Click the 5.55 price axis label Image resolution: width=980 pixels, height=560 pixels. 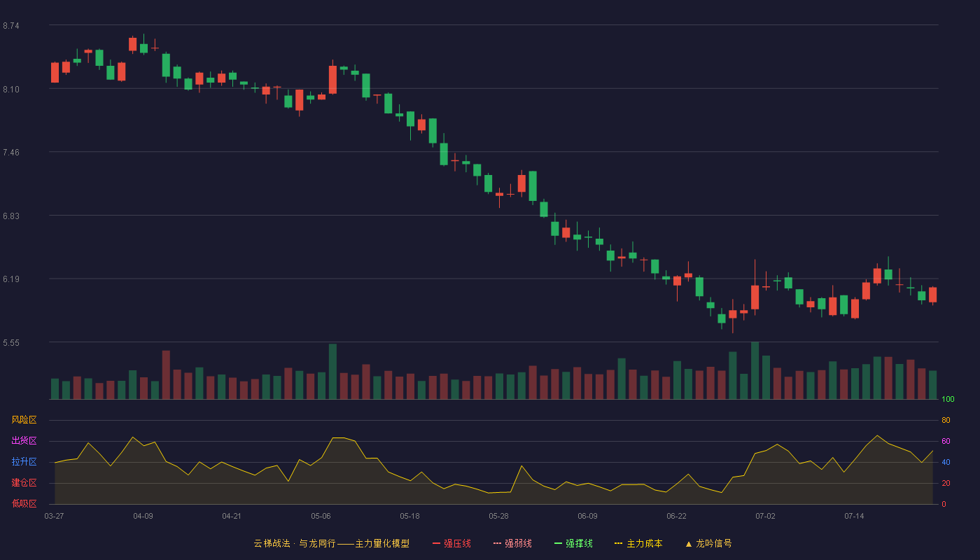click(x=11, y=343)
